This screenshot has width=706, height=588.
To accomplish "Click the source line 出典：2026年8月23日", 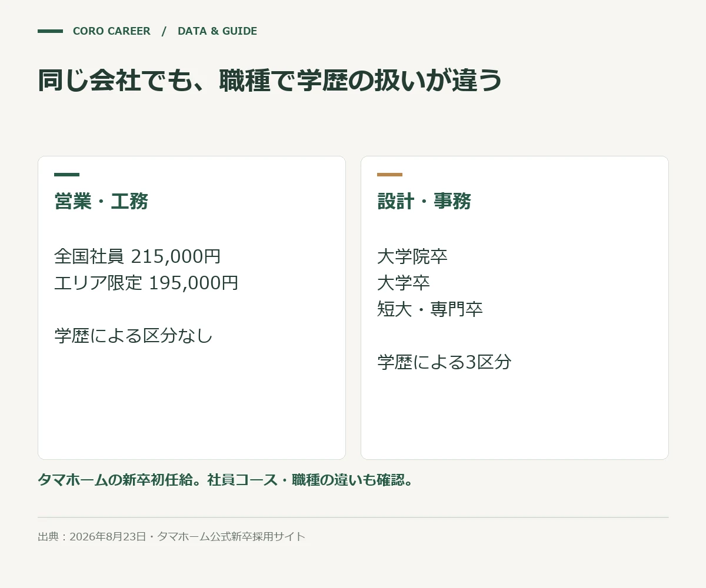I will point(172,536).
